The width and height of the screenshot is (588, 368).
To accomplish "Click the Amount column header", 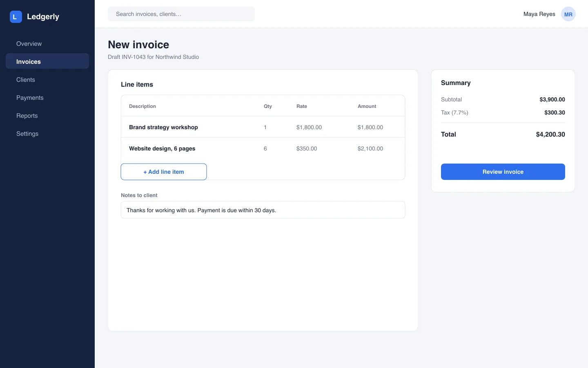I will [367, 106].
